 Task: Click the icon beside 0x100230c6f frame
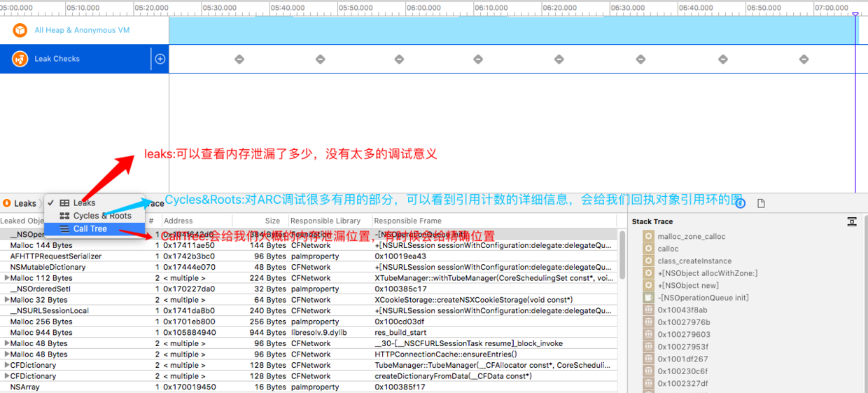coord(648,371)
